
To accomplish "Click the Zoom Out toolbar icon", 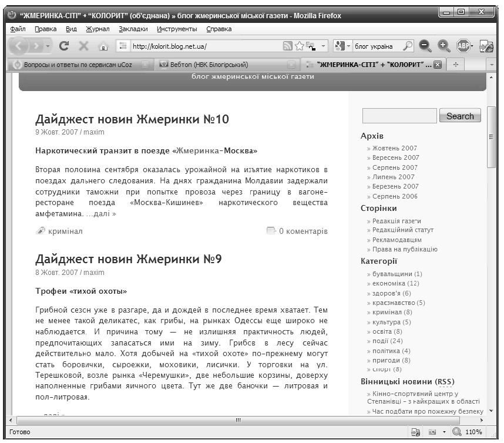I will click(x=425, y=46).
